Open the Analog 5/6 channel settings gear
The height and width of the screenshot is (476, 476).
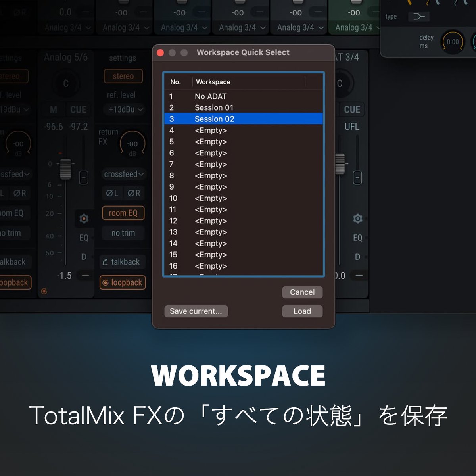[84, 219]
